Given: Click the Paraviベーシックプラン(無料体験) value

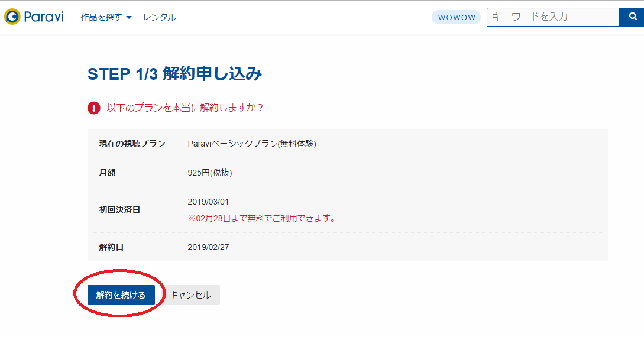Looking at the screenshot, I should click(x=252, y=144).
